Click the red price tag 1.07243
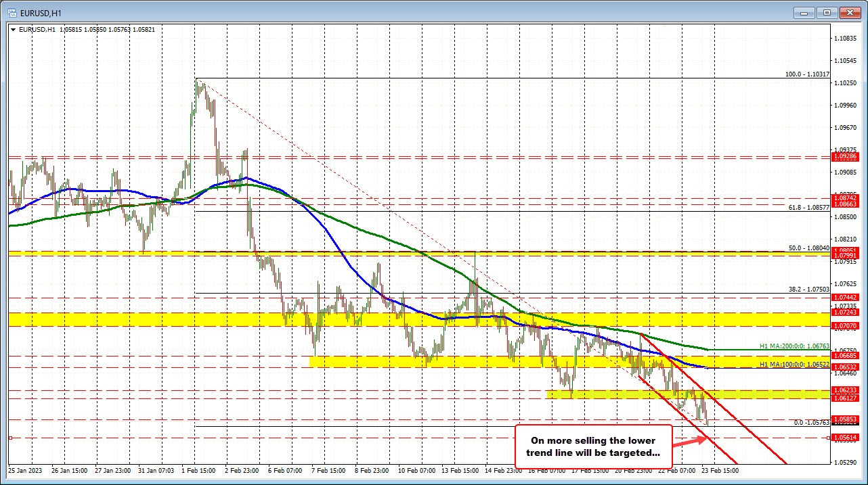Image resolution: width=868 pixels, height=485 pixels. pos(846,313)
